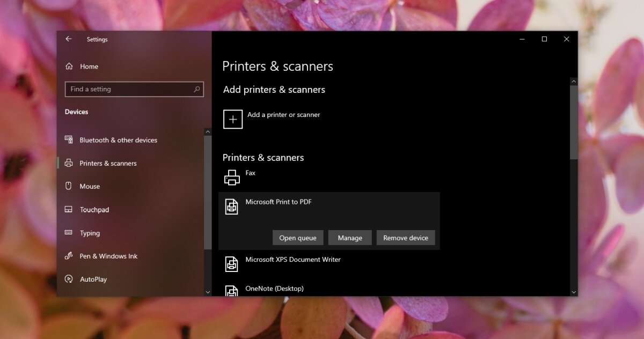
Task: Click the Mouse icon in sidebar
Action: (69, 186)
